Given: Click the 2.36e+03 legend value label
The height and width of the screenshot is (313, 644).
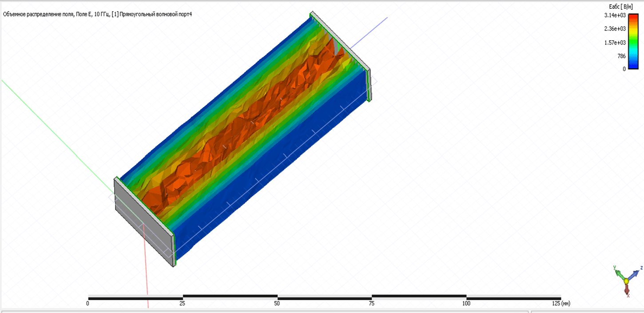Looking at the screenshot, I should pyautogui.click(x=615, y=29).
